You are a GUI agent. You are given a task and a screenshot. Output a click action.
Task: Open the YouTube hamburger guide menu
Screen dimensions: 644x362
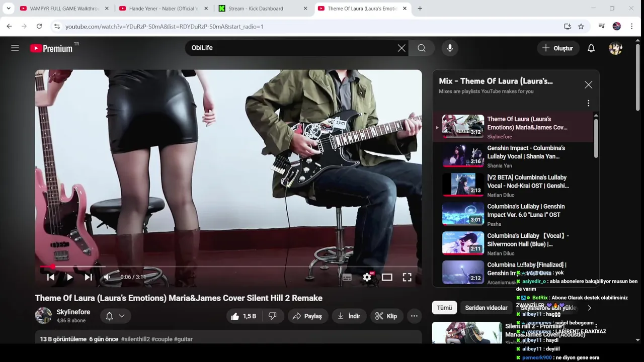pos(15,48)
